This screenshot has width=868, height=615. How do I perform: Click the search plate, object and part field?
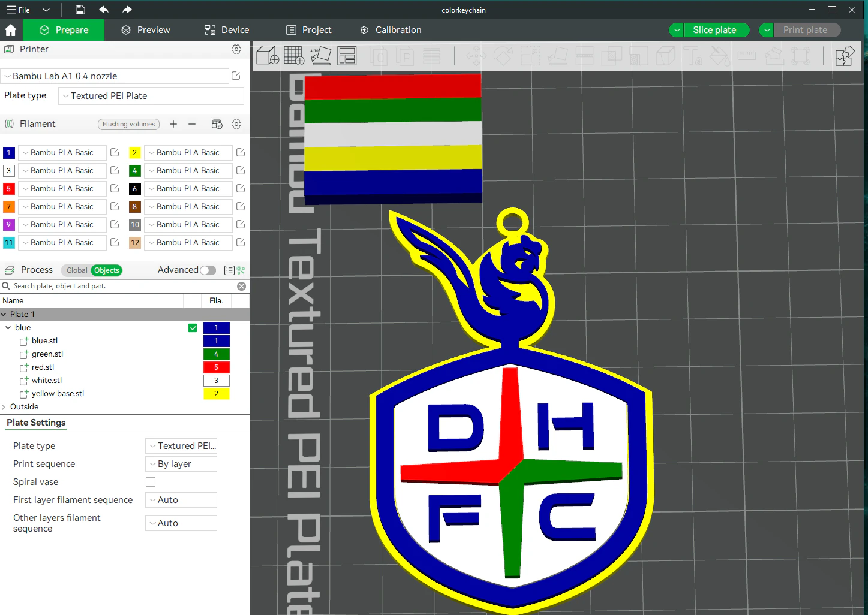point(123,286)
